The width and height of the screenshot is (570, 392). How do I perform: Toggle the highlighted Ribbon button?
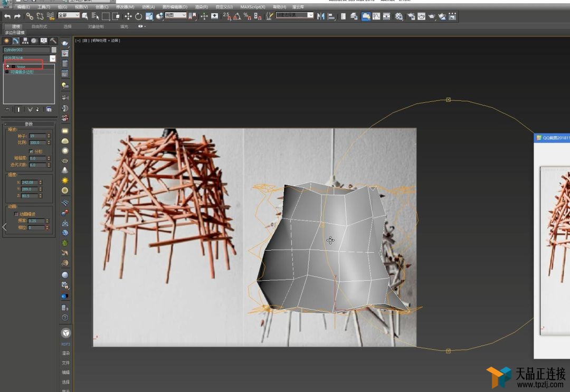[366, 16]
